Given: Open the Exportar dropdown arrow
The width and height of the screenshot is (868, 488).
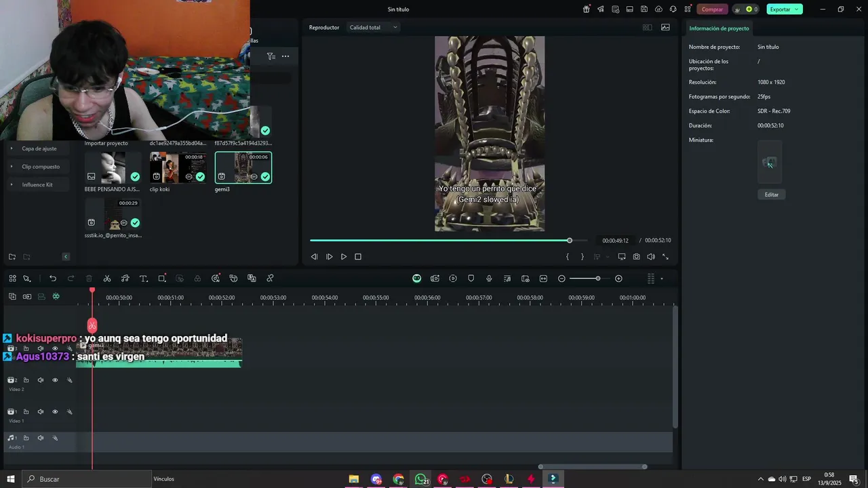Looking at the screenshot, I should coord(797,9).
